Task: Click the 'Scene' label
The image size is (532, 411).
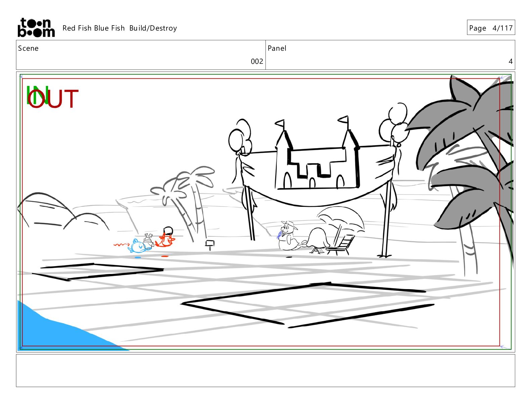Action: click(x=28, y=48)
